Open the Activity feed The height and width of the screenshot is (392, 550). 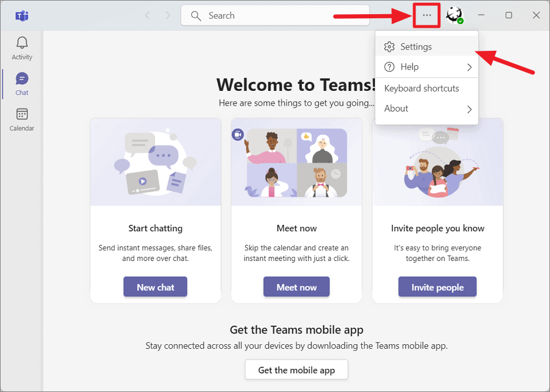pos(22,47)
